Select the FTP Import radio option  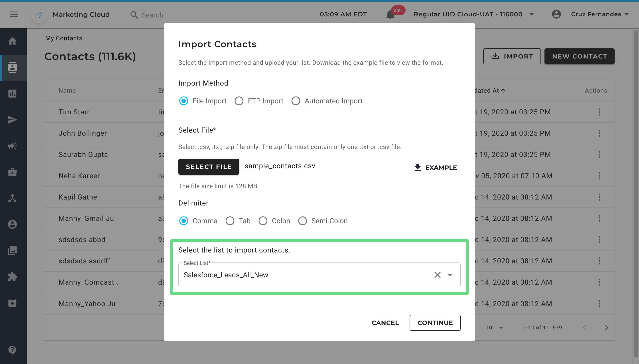pos(239,101)
